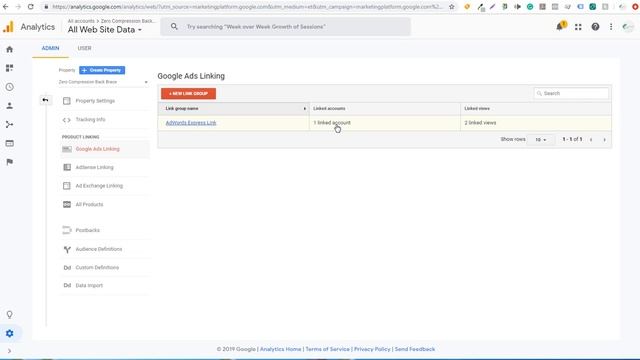Viewport: 640px width, 360px height.
Task: Click Analytics search bar
Action: (285, 27)
